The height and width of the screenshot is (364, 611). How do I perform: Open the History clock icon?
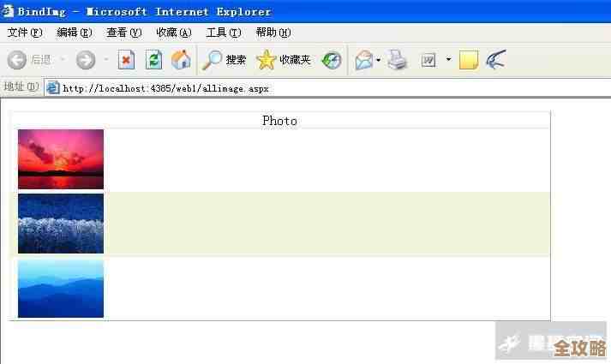(x=332, y=60)
